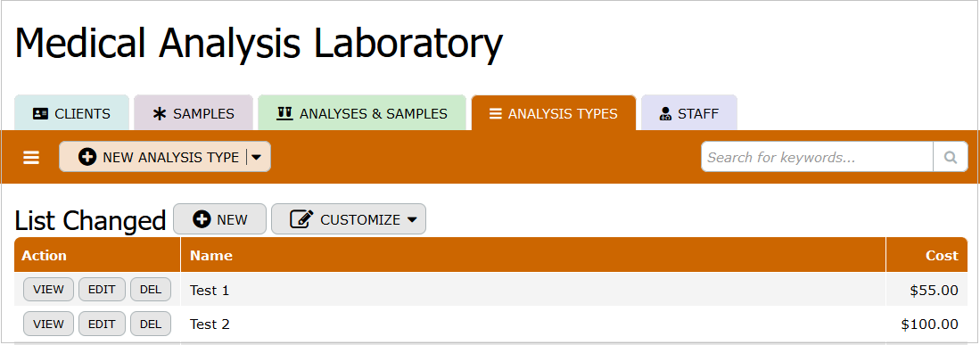Click the test tubes icon on Analyses tab
Viewport: 980px width, 345px height.
(285, 113)
